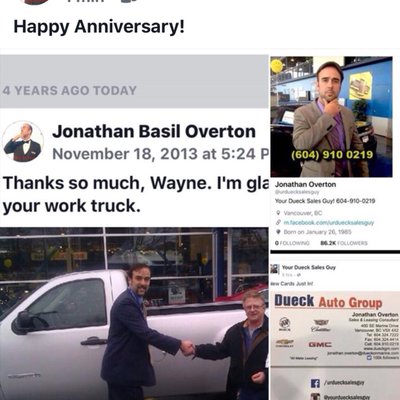Click the Buick emblem on business card
This screenshot has width=400, height=400.
[x=285, y=323]
